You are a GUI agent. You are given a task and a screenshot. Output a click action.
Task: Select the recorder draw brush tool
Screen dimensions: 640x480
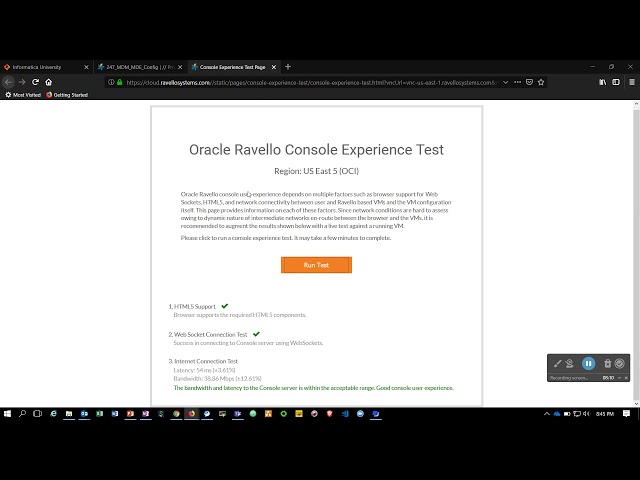[x=558, y=363]
